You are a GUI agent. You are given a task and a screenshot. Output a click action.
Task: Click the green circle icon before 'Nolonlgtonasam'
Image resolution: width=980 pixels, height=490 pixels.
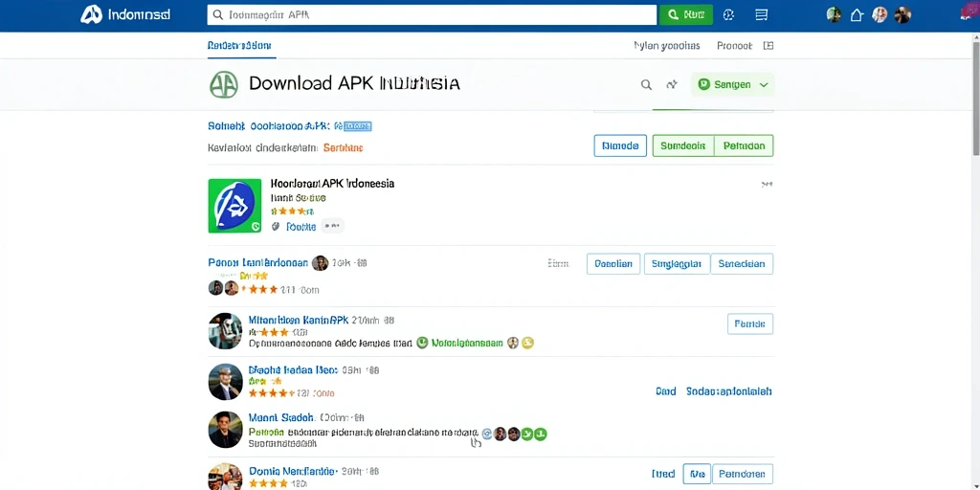coord(422,343)
